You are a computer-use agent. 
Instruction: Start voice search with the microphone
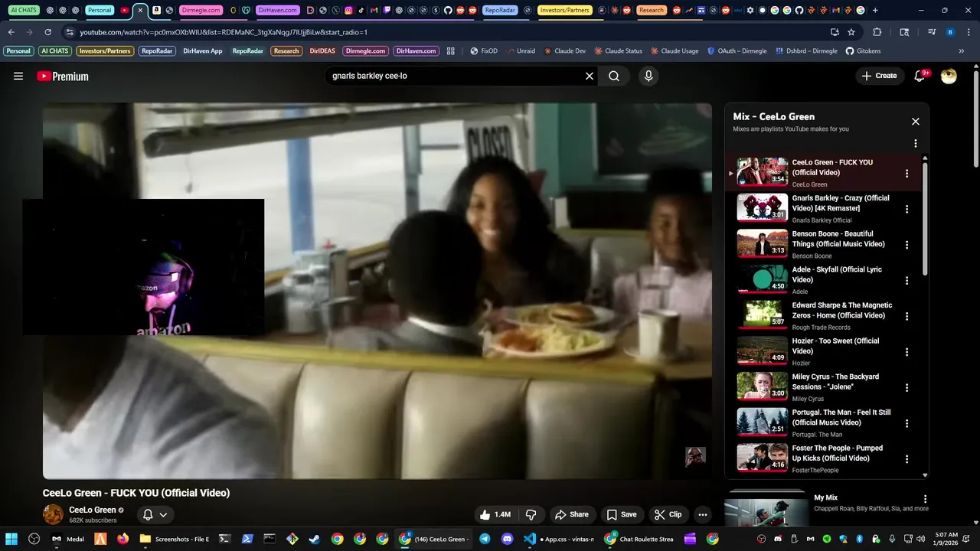(648, 76)
